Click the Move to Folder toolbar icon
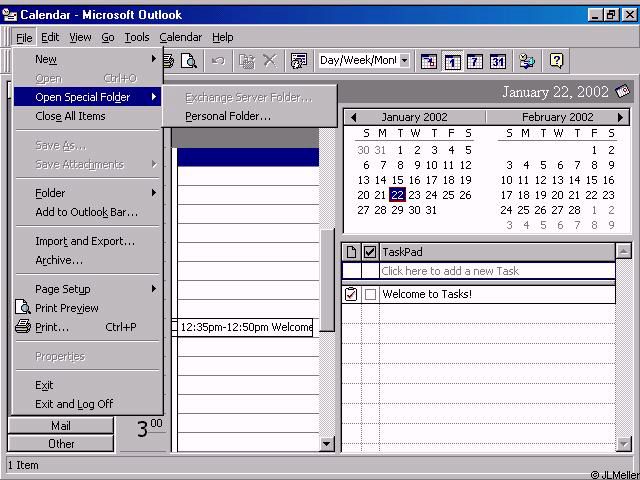640x480 pixels. pos(247,61)
